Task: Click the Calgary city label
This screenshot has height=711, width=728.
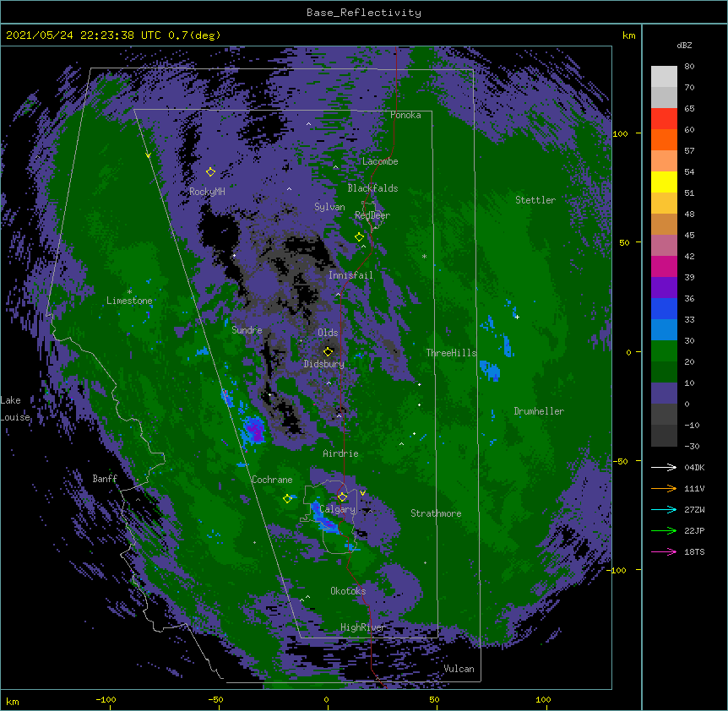Action: [337, 509]
